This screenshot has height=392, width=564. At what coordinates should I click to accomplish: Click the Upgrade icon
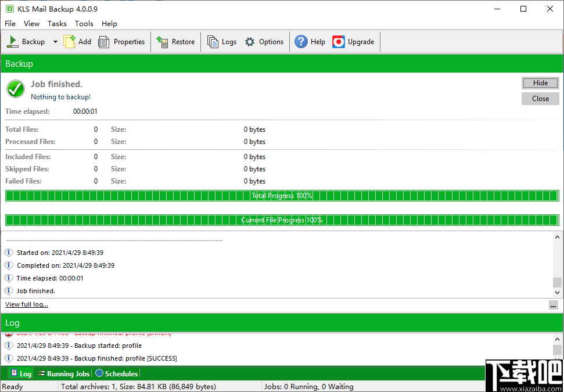tap(338, 41)
